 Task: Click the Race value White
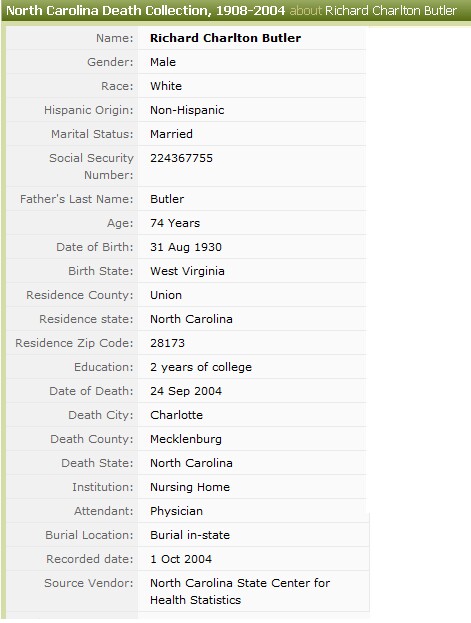click(x=166, y=86)
